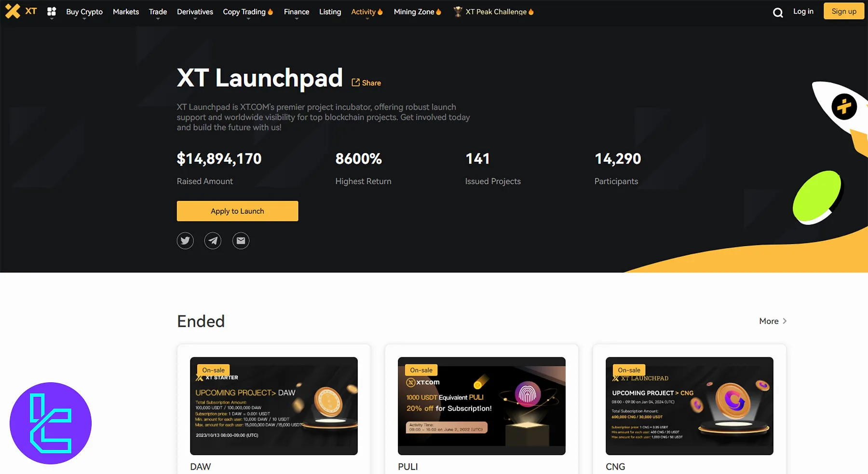Image resolution: width=868 pixels, height=474 pixels.
Task: Expand the Derivatives dropdown menu
Action: pyautogui.click(x=195, y=12)
